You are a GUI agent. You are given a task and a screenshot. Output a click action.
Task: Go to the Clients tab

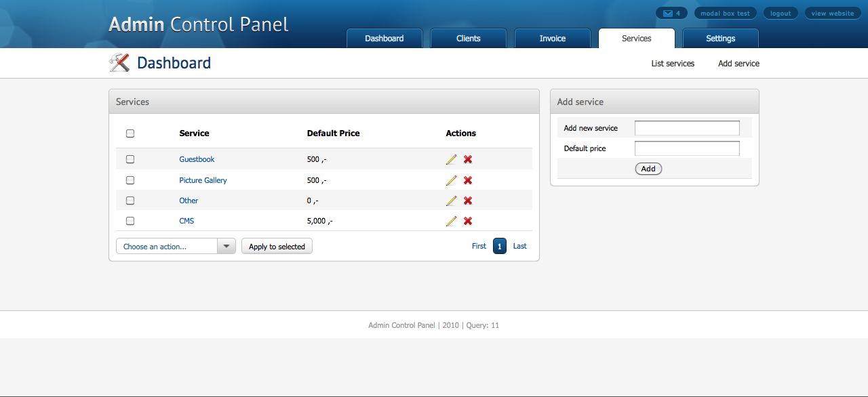[469, 39]
